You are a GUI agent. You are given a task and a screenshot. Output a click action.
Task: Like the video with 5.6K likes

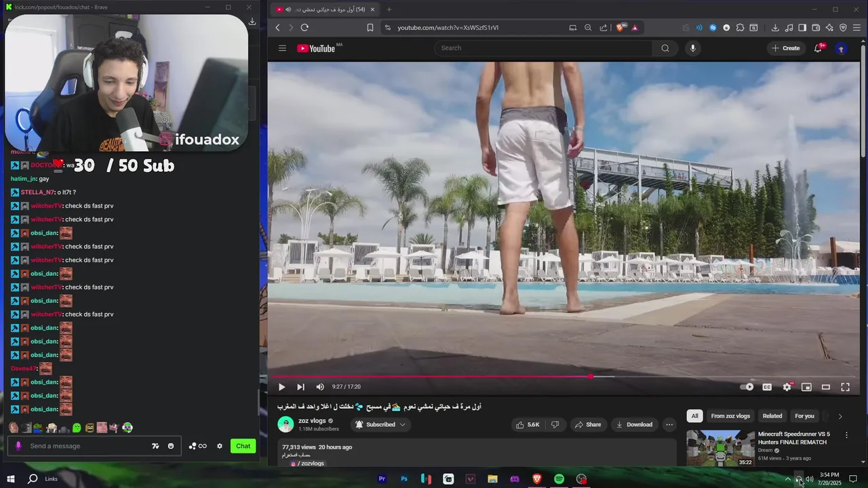tap(528, 425)
